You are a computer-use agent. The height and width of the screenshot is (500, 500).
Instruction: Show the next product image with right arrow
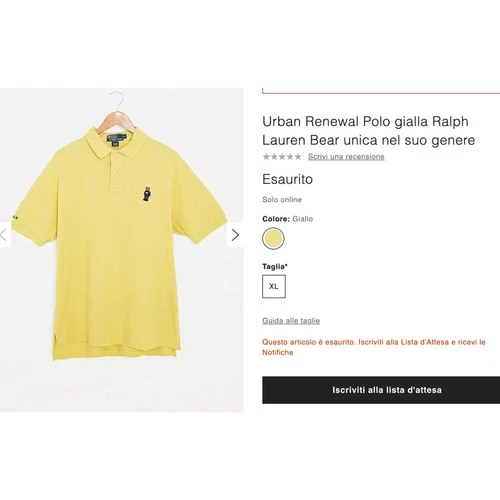235,235
